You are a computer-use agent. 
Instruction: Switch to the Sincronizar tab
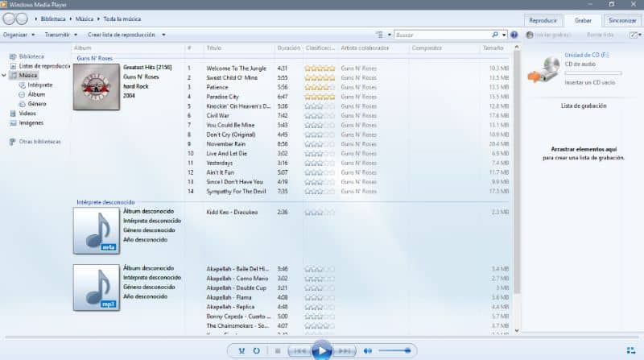click(622, 20)
